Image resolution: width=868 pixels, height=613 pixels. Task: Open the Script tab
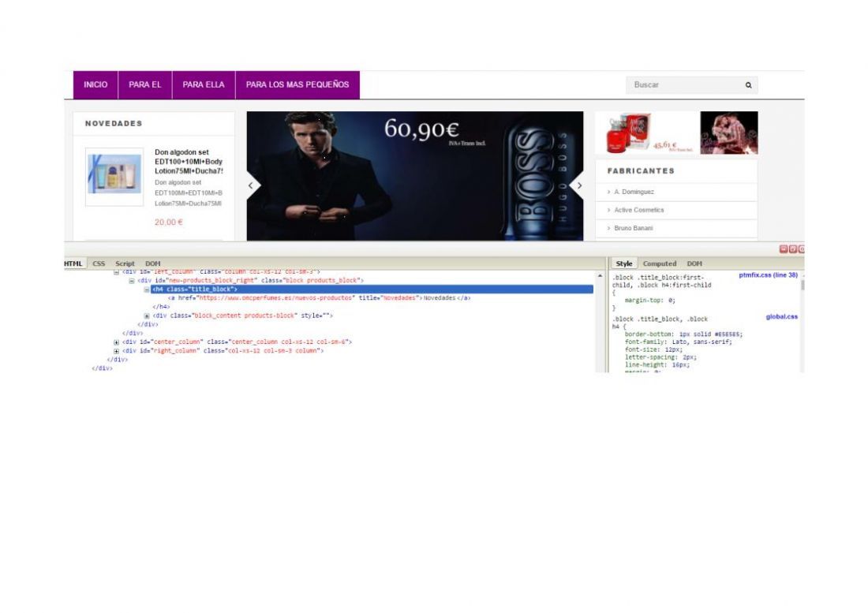[x=125, y=264]
